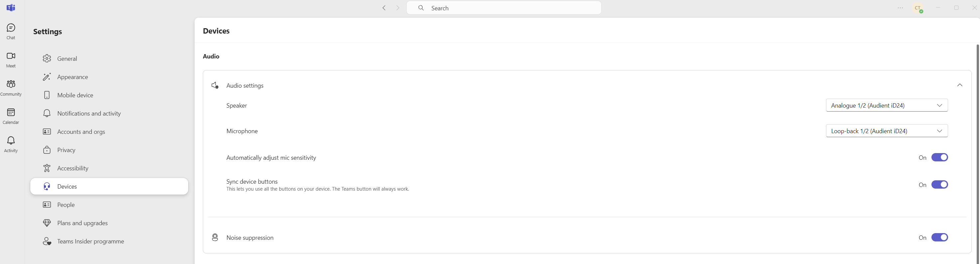This screenshot has height=264, width=980.
Task: Click the Notifications bell icon
Action: (47, 113)
